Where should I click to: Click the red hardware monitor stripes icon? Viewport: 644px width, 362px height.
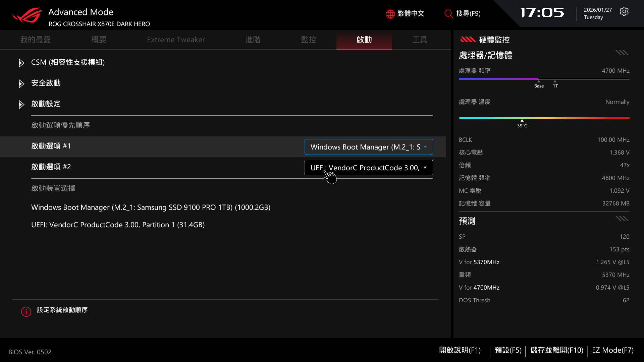point(468,40)
